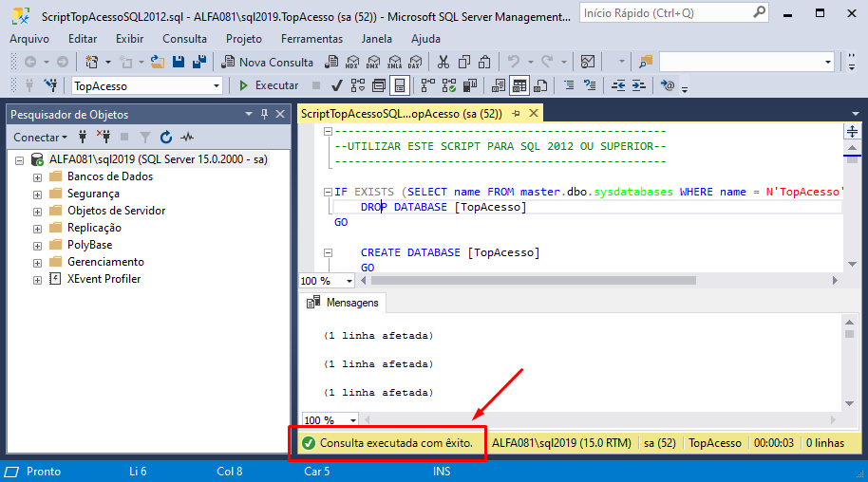Click the Open File folder icon
This screenshot has width=868, height=482.
(158, 62)
